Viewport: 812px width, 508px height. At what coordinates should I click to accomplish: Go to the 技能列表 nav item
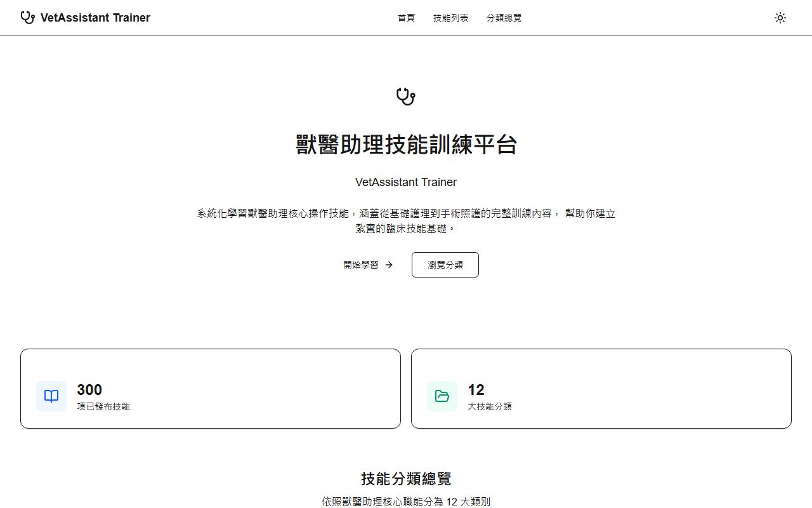451,18
